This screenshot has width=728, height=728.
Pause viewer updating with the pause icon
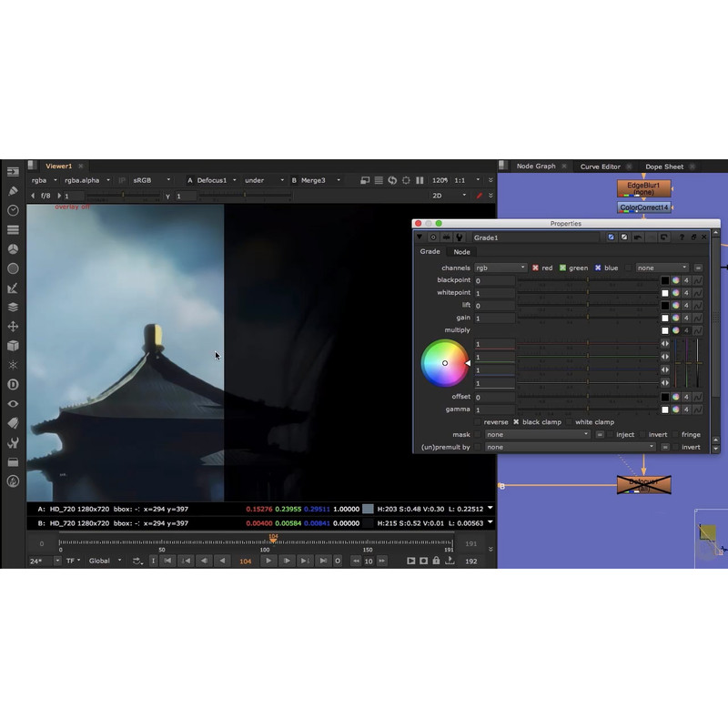pos(420,180)
